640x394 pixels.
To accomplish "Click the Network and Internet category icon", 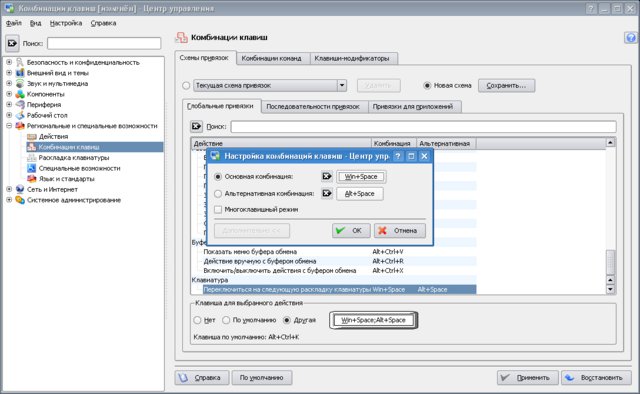I will (20, 189).
